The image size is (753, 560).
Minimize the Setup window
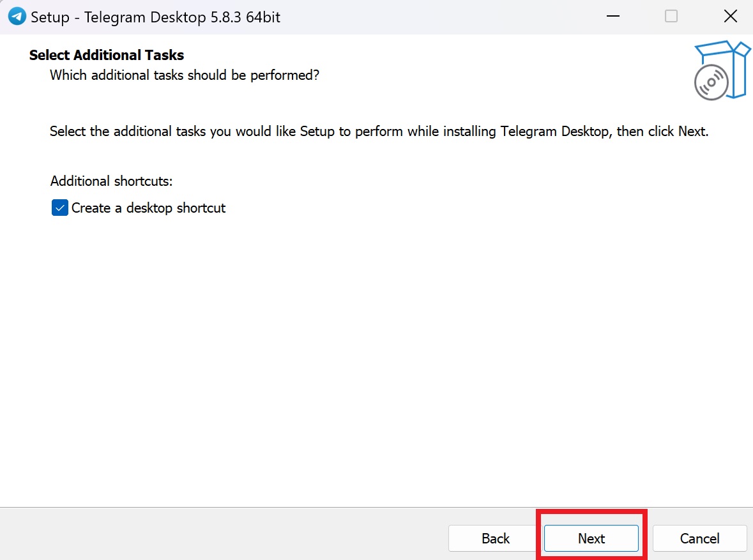tap(612, 17)
